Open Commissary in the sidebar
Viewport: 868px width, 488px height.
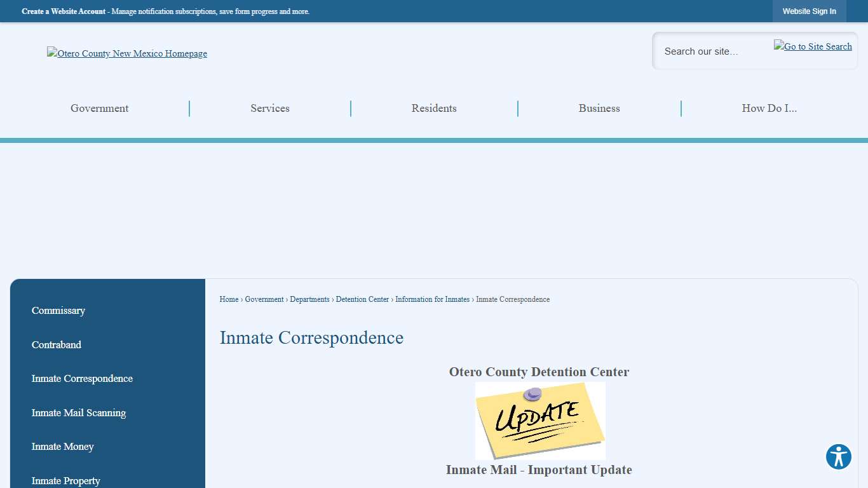(x=58, y=311)
